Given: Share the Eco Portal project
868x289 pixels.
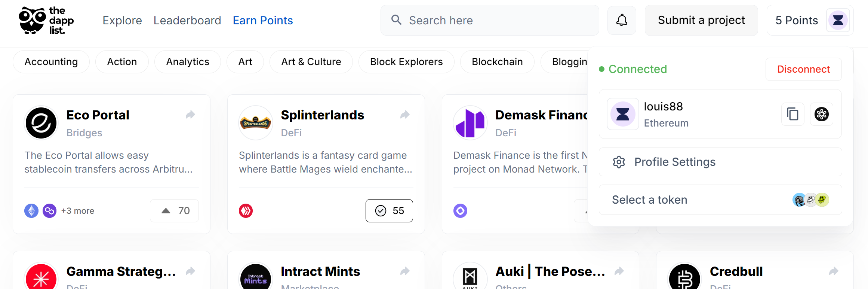Looking at the screenshot, I should 190,115.
